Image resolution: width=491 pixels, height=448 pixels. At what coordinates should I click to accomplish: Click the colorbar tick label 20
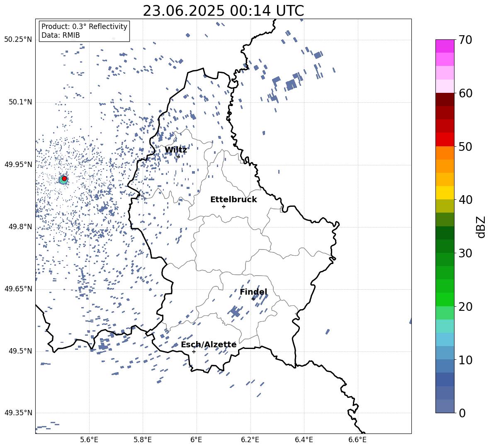click(x=465, y=307)
